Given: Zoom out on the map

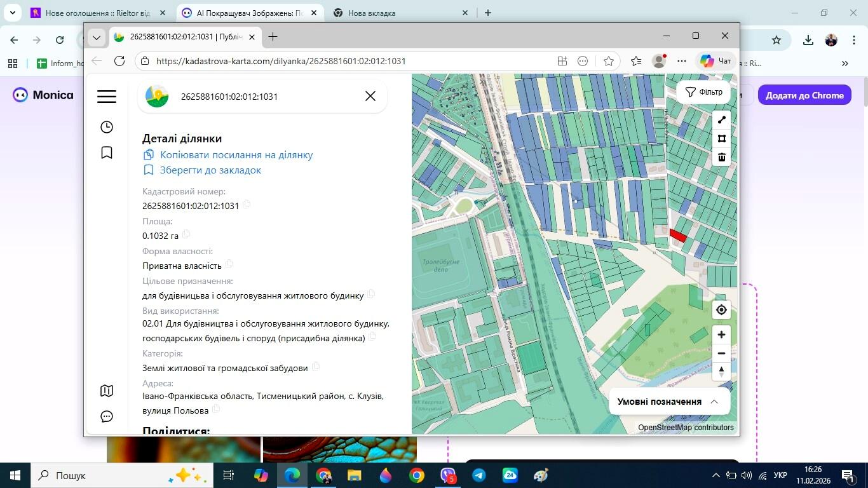Looking at the screenshot, I should (x=721, y=353).
